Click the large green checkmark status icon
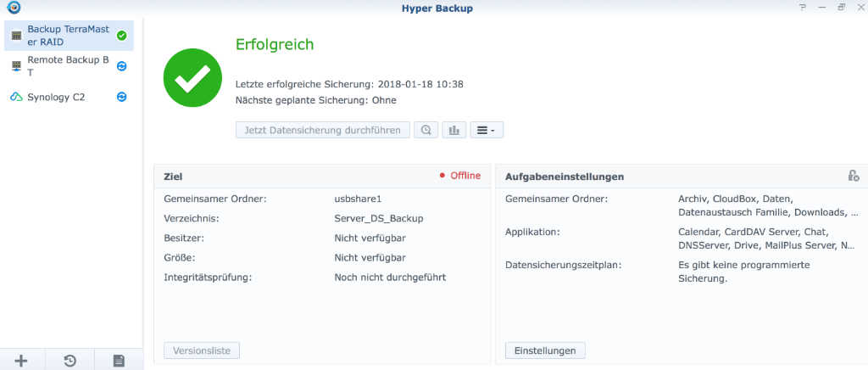 coord(192,77)
